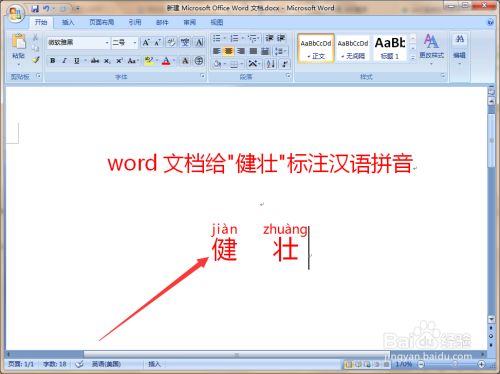The width and height of the screenshot is (500, 374).
Task: Click the Character Shading icon
Action: (x=185, y=61)
